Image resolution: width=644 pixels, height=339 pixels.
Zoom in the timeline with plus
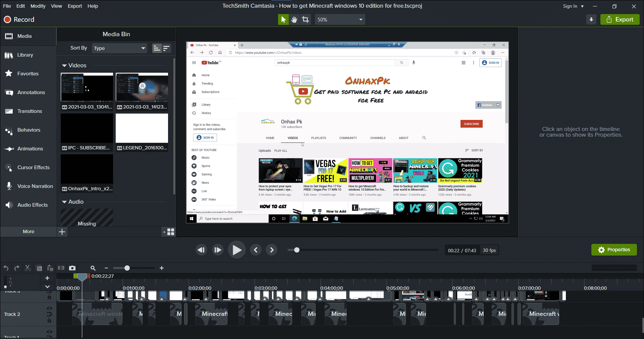coord(162,268)
